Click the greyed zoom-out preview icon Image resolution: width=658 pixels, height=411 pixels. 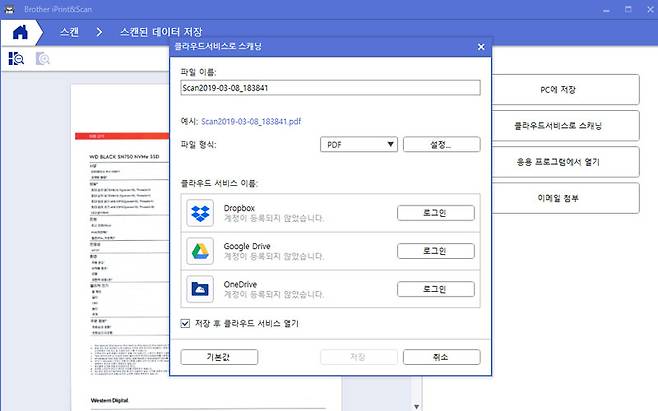(42, 59)
